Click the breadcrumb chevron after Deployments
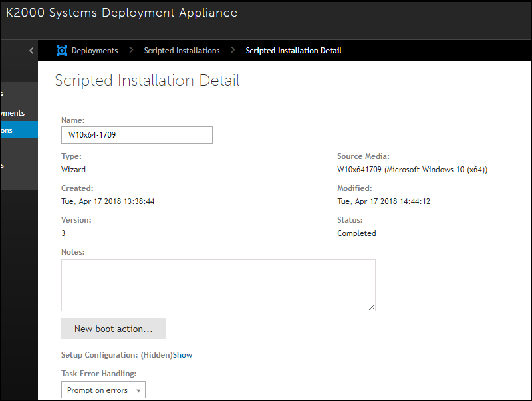Viewport: 532px width, 401px height. [130, 50]
